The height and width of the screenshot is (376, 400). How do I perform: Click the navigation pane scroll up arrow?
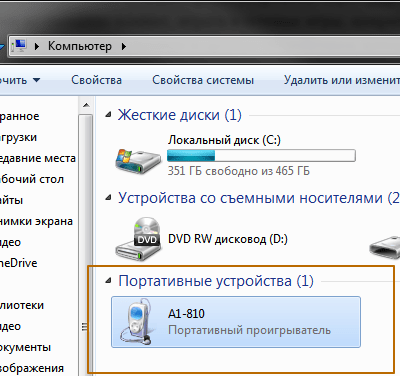click(86, 105)
